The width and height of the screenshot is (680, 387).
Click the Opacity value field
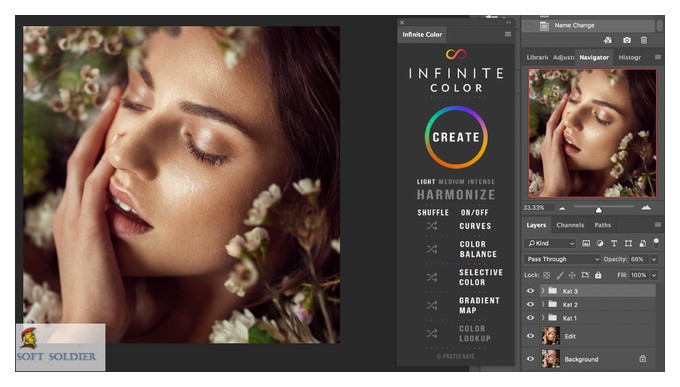pyautogui.click(x=639, y=259)
